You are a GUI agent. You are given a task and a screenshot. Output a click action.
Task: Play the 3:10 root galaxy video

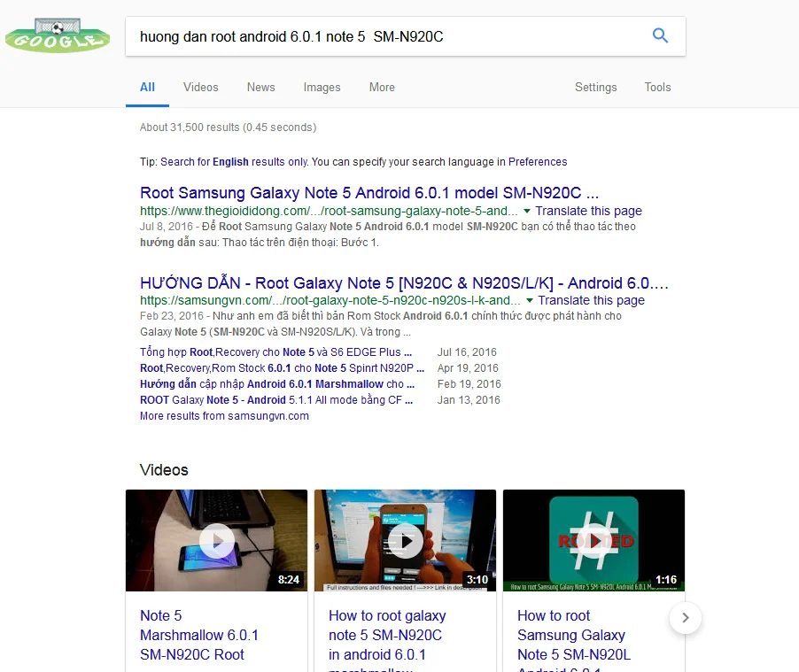click(405, 540)
